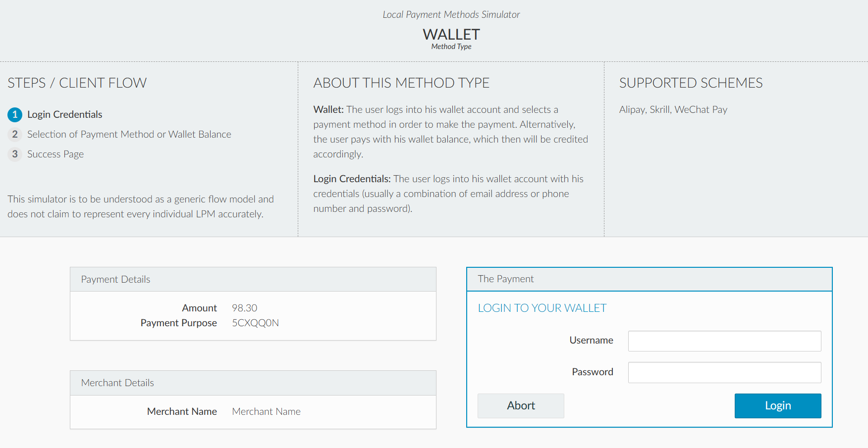Click the Merchant Details panel header
This screenshot has height=448, width=868.
click(117, 383)
